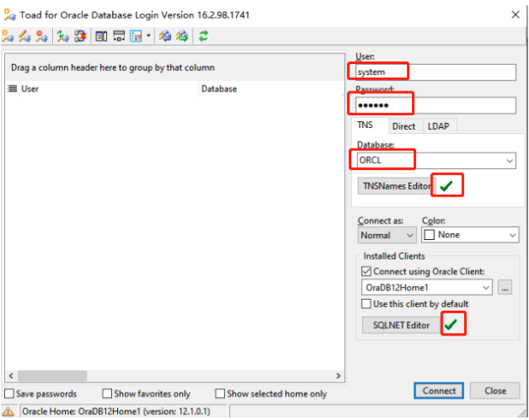The width and height of the screenshot is (529, 420).
Task: Click the Toad logo in the title bar
Action: coord(9,15)
